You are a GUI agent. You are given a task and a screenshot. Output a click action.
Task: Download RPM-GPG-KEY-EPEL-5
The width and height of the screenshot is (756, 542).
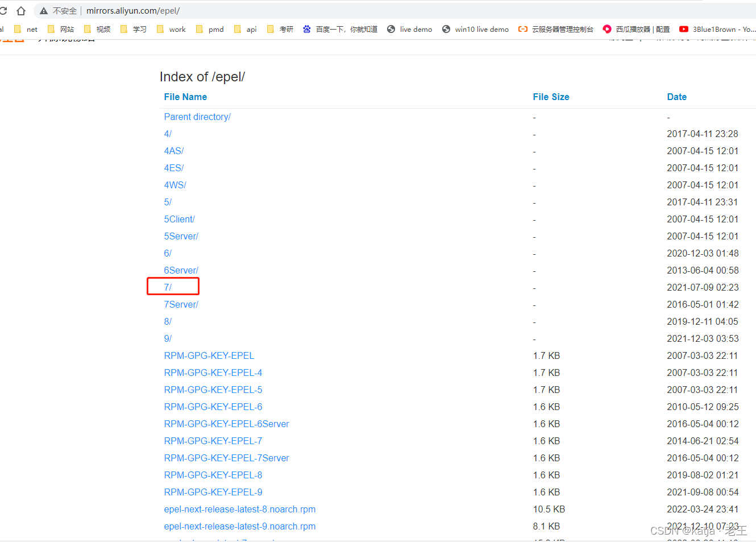(213, 390)
